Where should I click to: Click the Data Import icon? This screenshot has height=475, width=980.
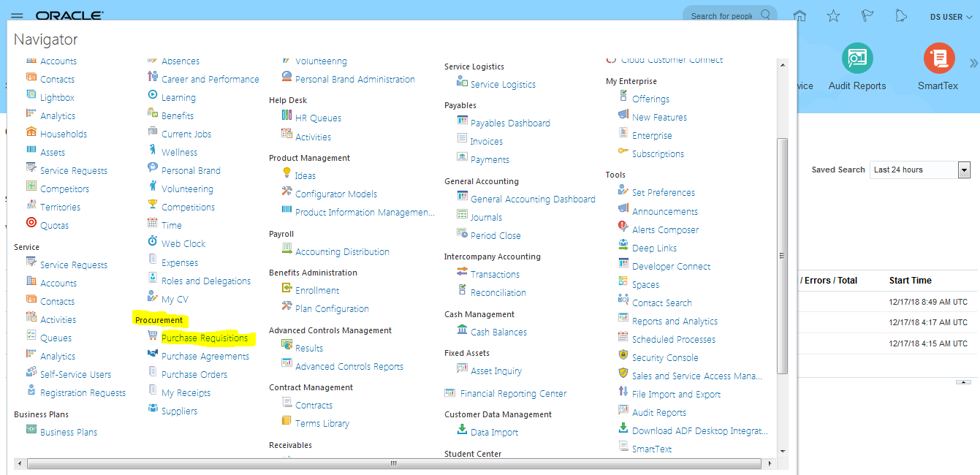point(462,430)
